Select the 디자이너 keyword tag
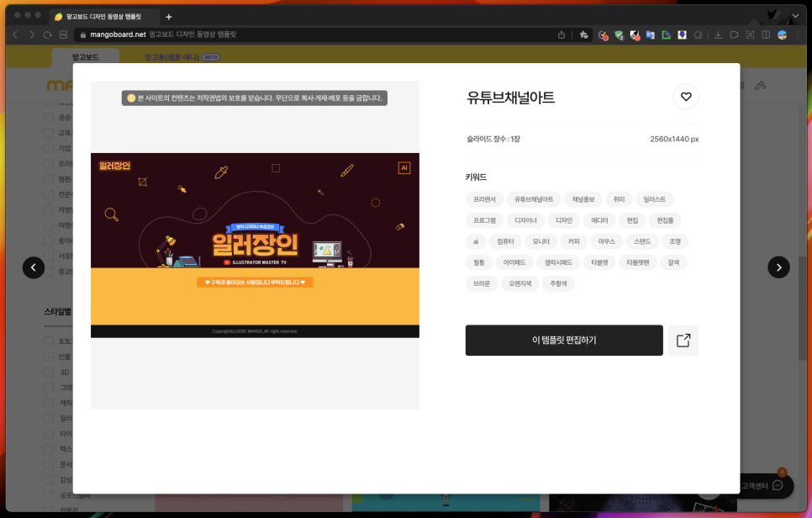 525,220
